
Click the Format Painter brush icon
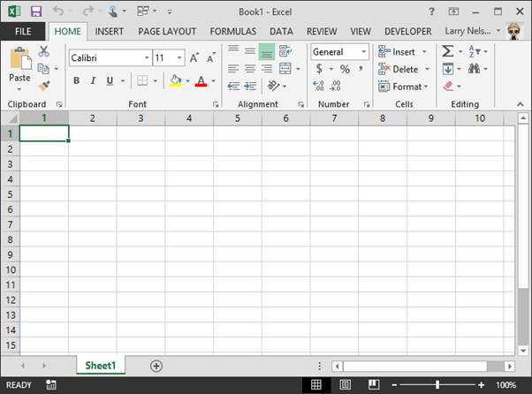point(44,86)
